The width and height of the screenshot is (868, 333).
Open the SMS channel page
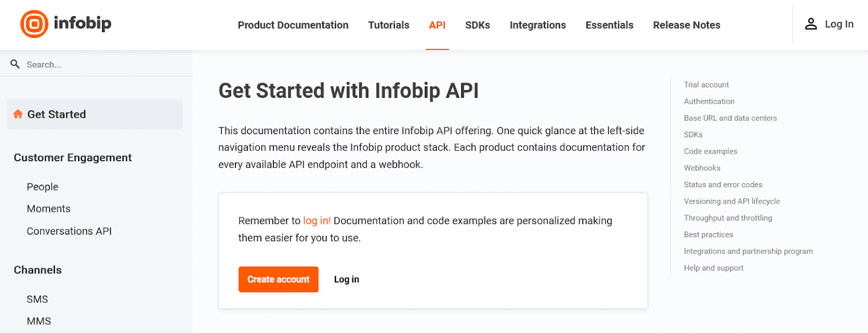coord(37,299)
